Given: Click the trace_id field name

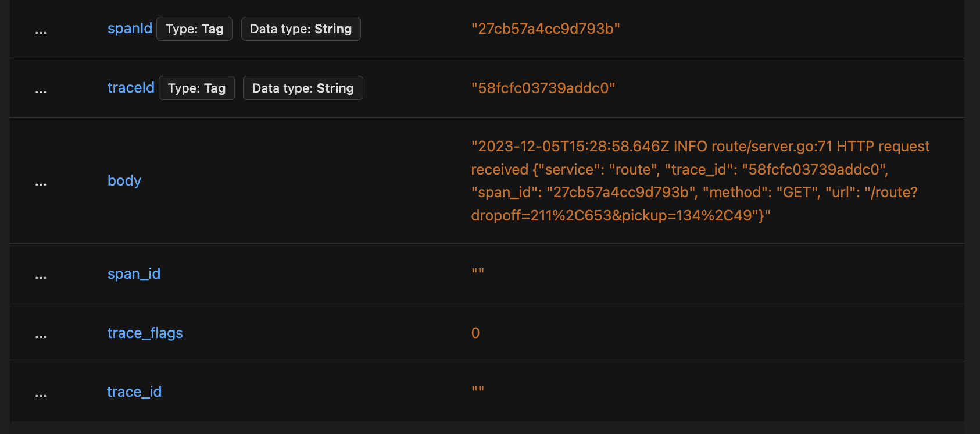Looking at the screenshot, I should pos(134,392).
